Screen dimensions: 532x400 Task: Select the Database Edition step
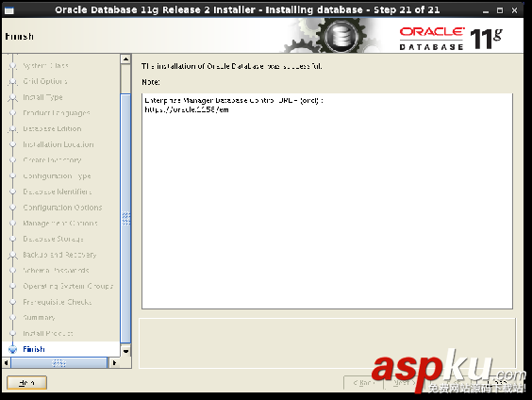[x=52, y=128]
